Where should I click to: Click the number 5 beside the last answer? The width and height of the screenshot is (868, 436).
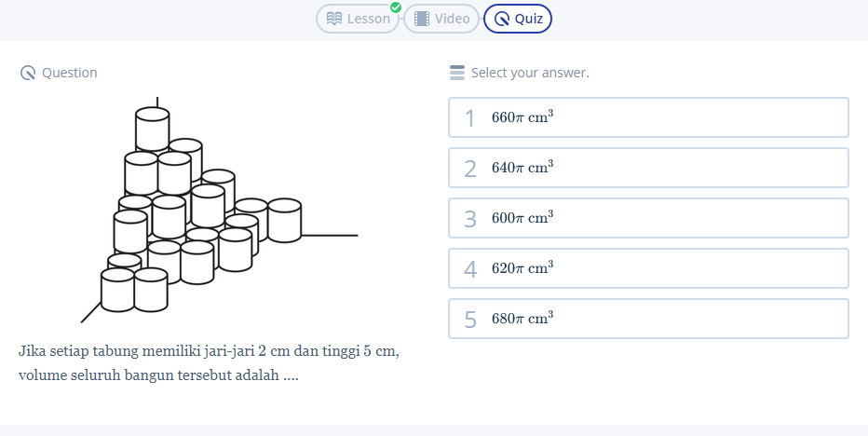pyautogui.click(x=470, y=320)
